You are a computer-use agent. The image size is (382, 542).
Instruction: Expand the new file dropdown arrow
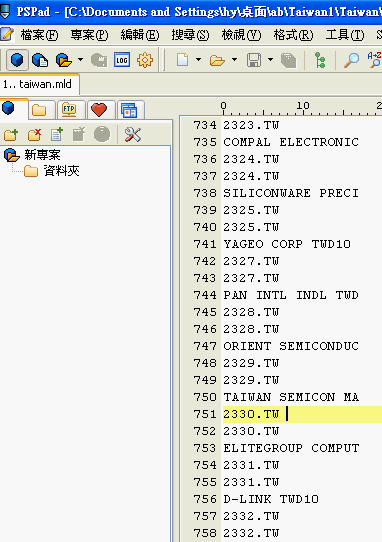(198, 59)
